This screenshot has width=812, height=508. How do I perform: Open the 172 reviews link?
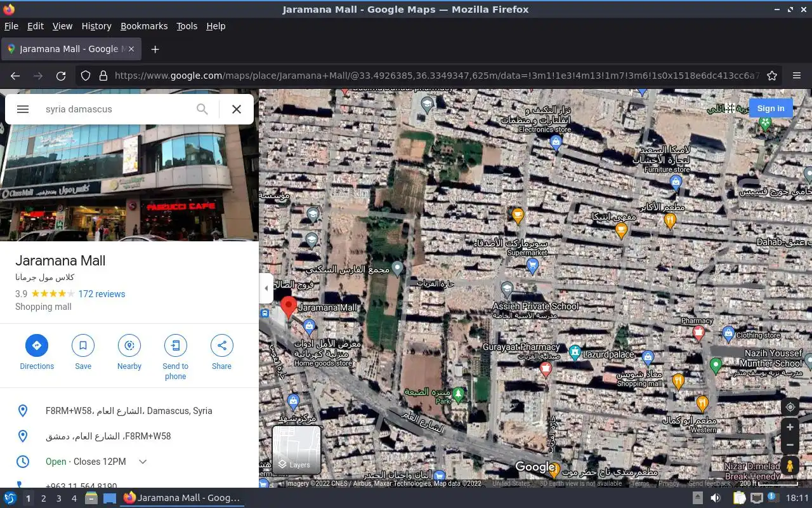pos(101,294)
